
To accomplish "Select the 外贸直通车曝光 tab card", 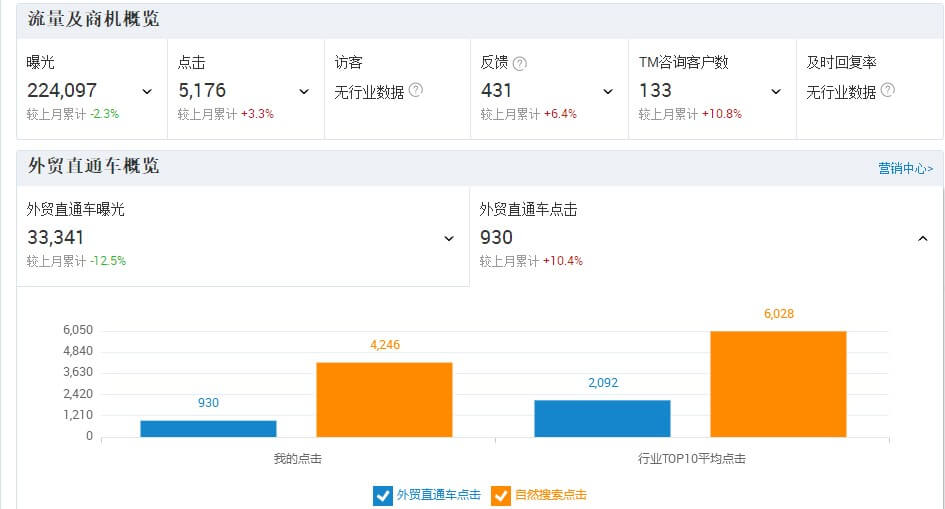I will [x=243, y=236].
